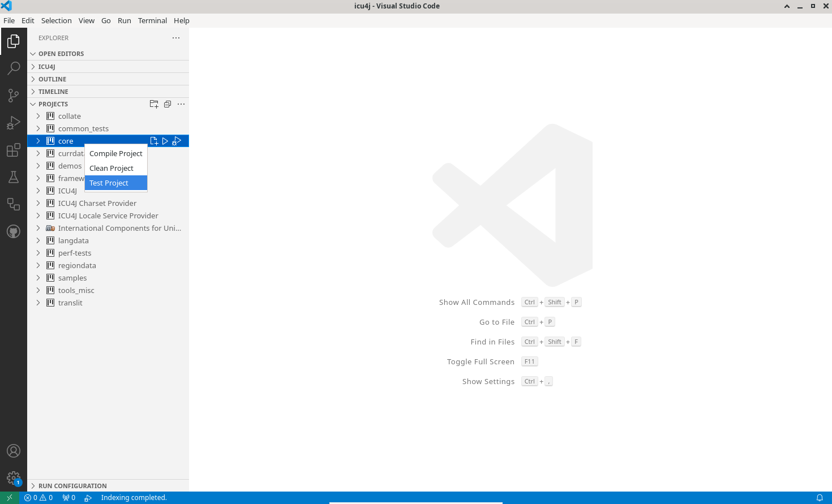
Task: Open the Search view in activity bar
Action: 14,68
